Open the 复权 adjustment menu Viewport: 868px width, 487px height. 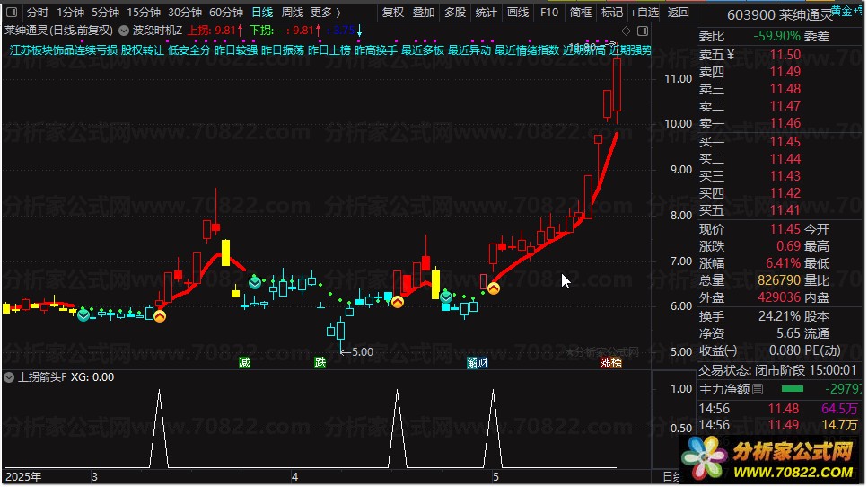click(393, 13)
